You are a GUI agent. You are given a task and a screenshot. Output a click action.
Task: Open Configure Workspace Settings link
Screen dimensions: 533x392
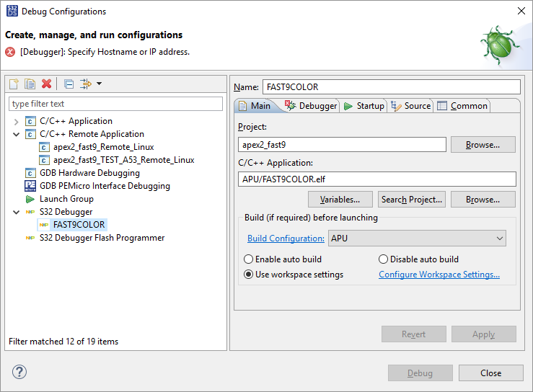pyautogui.click(x=439, y=275)
